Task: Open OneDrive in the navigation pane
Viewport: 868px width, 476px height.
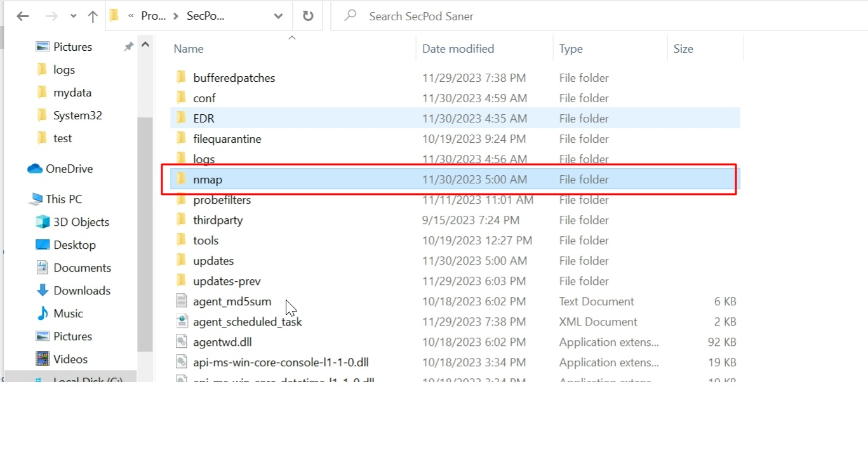Action: (x=69, y=169)
